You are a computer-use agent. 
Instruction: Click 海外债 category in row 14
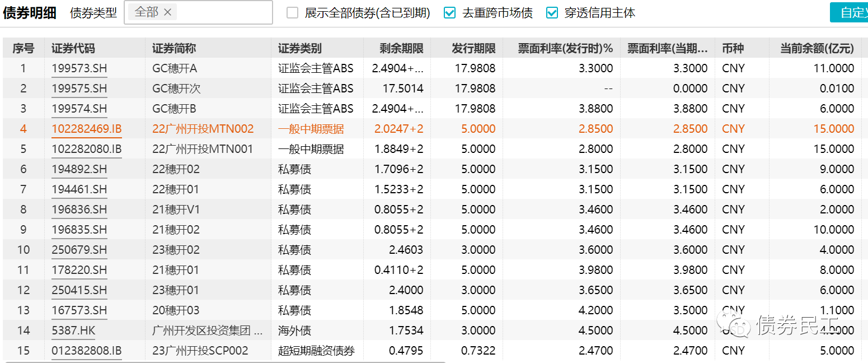point(294,331)
